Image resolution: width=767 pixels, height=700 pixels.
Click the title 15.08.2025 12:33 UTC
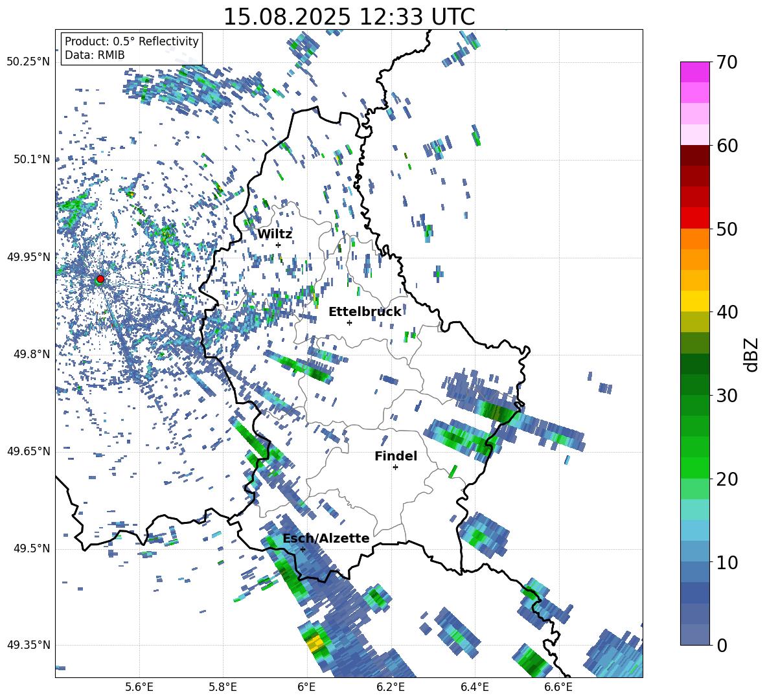click(349, 17)
